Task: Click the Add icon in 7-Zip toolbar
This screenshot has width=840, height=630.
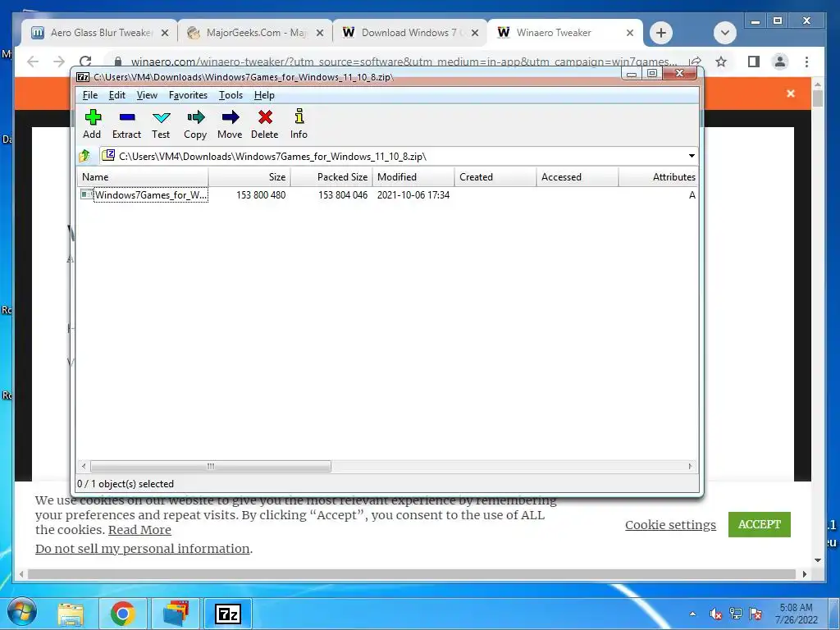Action: pyautogui.click(x=92, y=125)
